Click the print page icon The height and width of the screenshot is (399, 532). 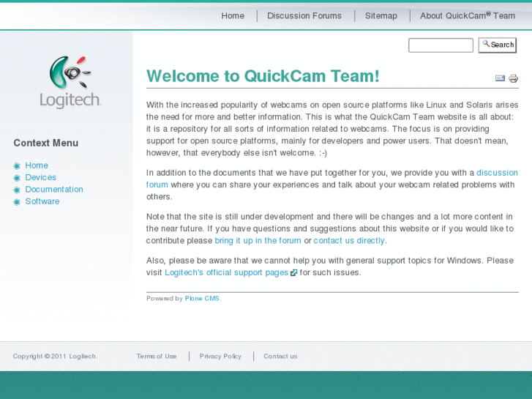[513, 78]
